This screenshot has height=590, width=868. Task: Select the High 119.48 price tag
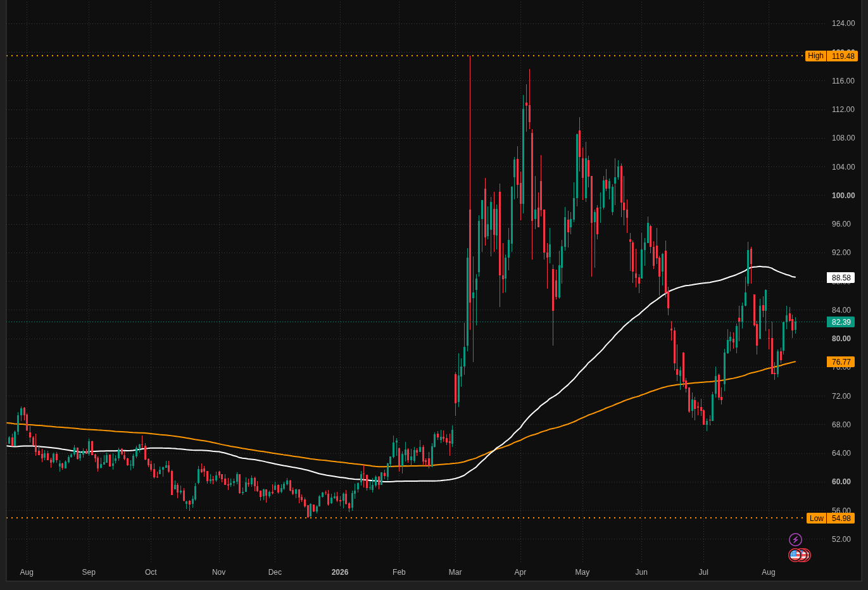pyautogui.click(x=831, y=56)
